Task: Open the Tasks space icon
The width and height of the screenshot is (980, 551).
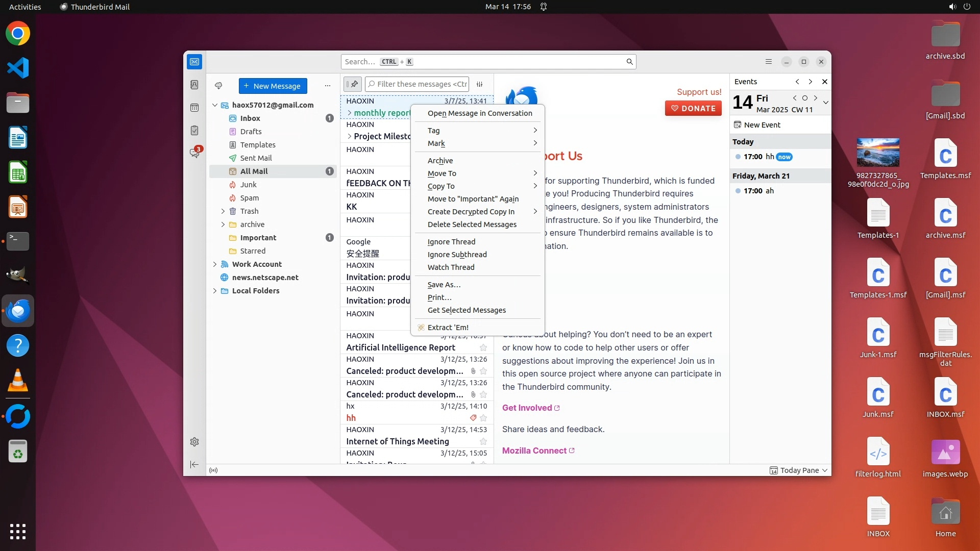Action: 194,131
